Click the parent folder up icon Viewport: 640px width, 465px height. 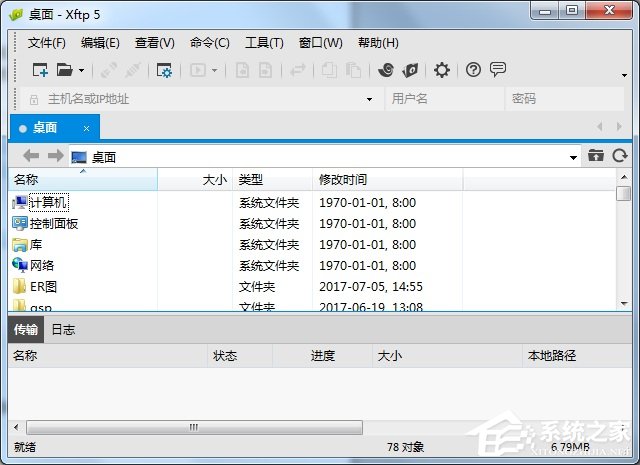596,156
